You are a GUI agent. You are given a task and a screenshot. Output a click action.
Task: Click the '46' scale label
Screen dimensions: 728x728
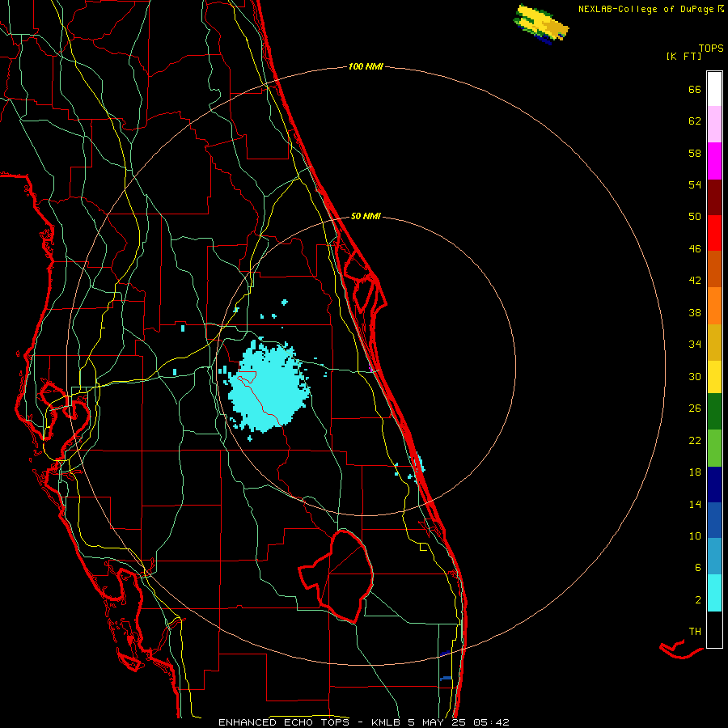[695, 249]
